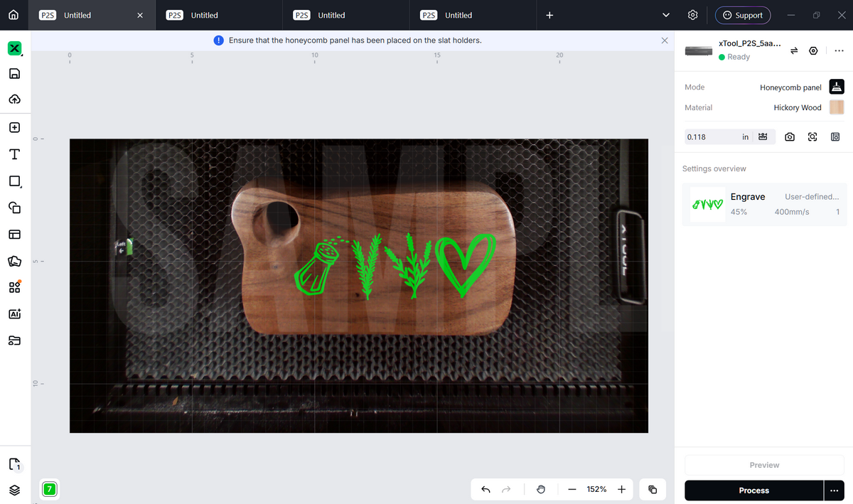The height and width of the screenshot is (504, 853).
Task: Open the project files folder icon
Action: click(14, 341)
